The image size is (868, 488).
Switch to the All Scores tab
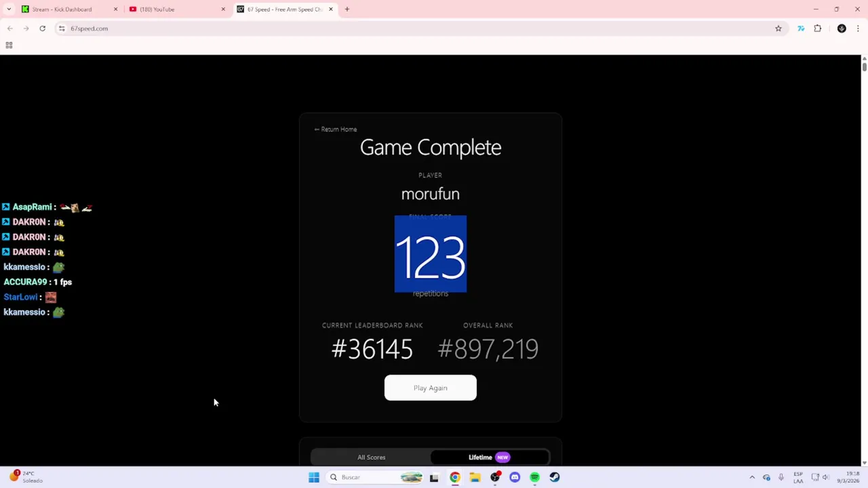[x=371, y=457]
